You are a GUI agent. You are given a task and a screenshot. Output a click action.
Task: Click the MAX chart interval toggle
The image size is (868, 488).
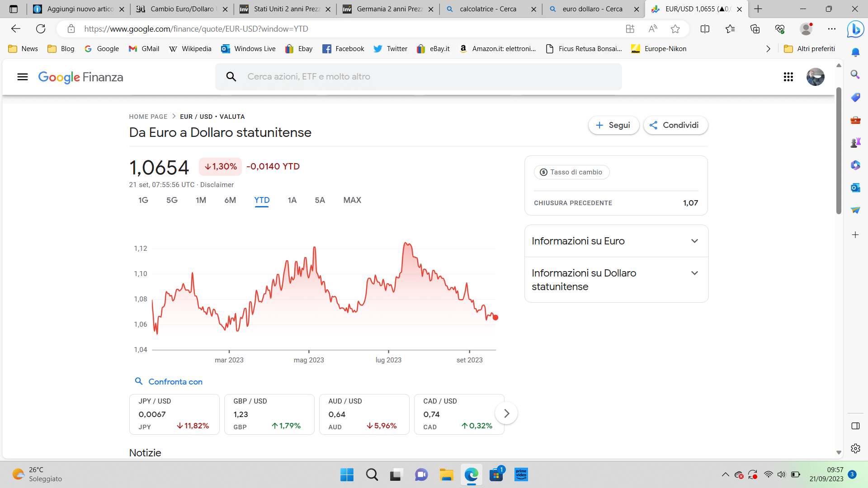(x=352, y=200)
